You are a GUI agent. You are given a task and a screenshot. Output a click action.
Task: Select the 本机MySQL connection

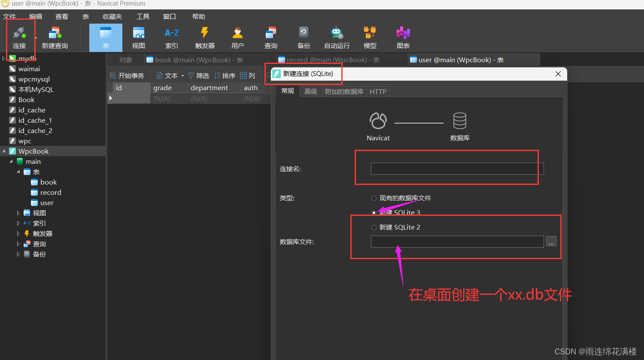pyautogui.click(x=36, y=89)
